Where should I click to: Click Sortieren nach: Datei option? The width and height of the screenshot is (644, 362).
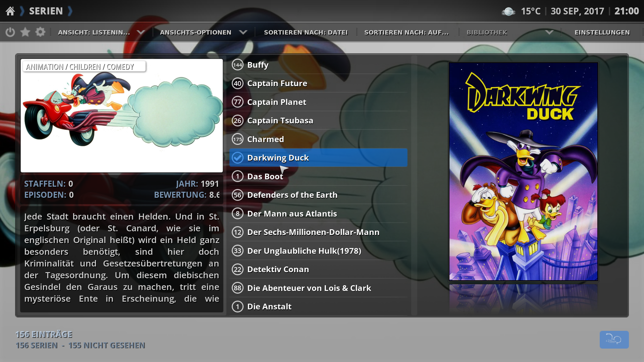(x=306, y=33)
